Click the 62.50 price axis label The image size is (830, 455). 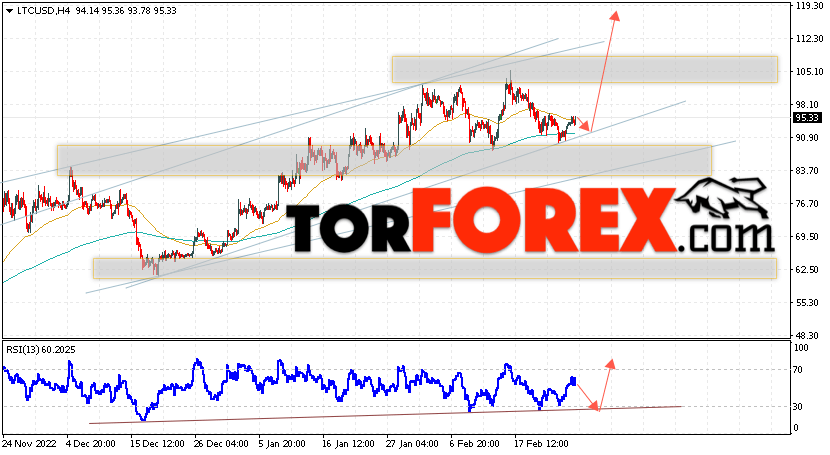pyautogui.click(x=809, y=270)
